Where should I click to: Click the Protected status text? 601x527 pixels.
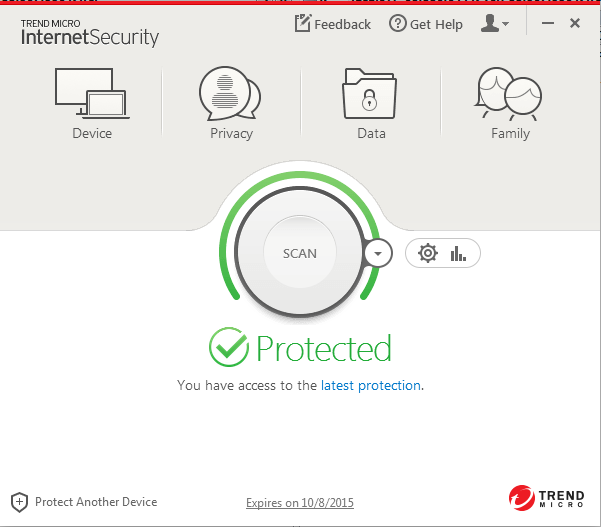pos(323,348)
